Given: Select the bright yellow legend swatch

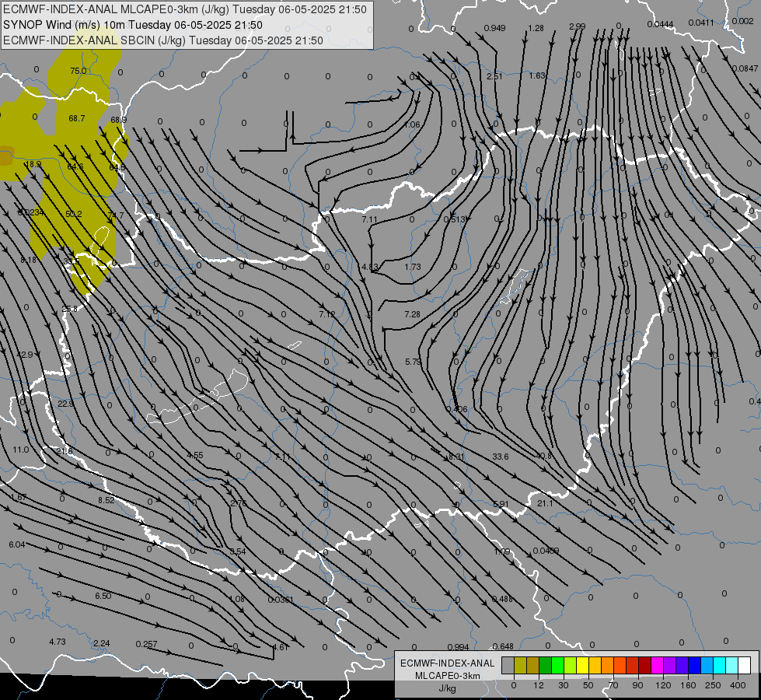Looking at the screenshot, I should coord(582,665).
